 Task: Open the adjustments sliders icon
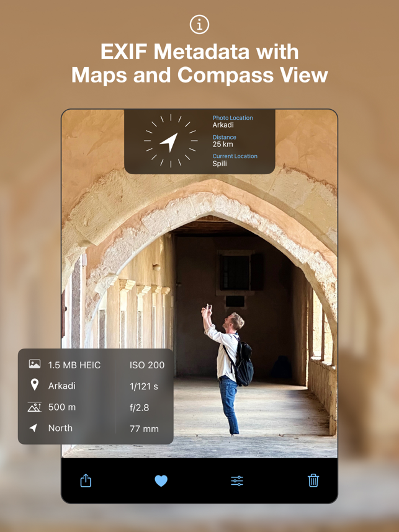pos(236,481)
